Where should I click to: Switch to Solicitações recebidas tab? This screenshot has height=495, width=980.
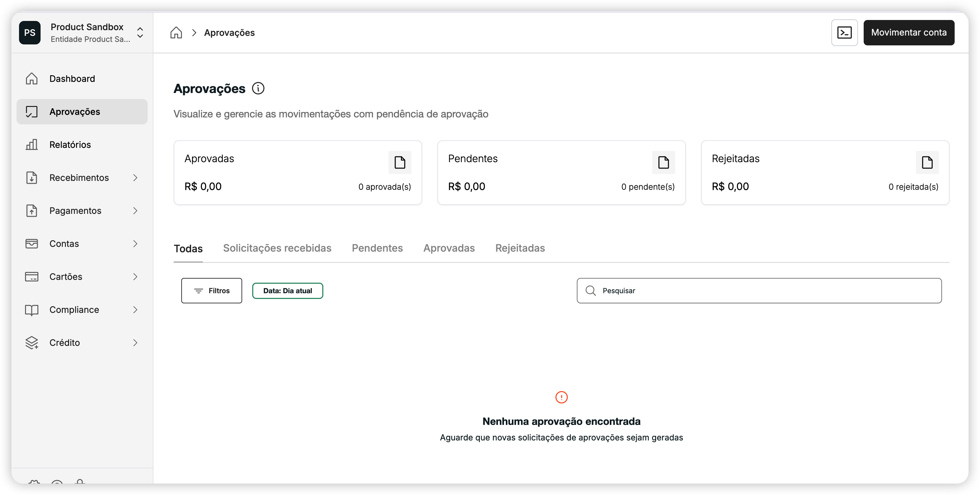click(277, 248)
